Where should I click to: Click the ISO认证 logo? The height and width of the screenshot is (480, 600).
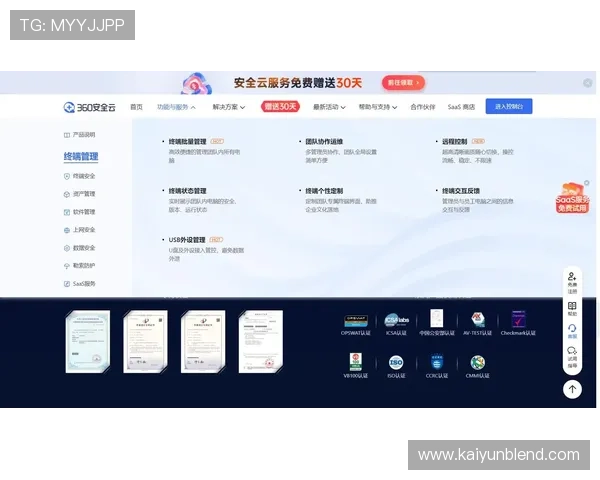pyautogui.click(x=396, y=362)
